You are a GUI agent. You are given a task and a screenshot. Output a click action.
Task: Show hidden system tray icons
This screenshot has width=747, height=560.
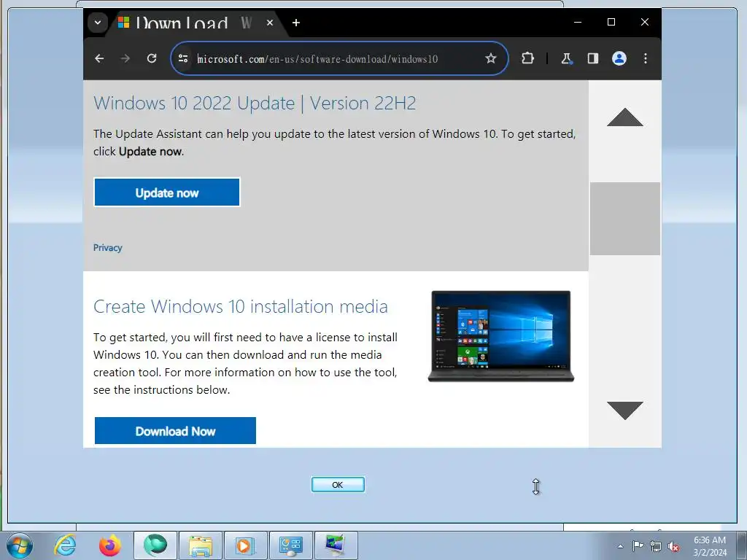pyautogui.click(x=620, y=546)
